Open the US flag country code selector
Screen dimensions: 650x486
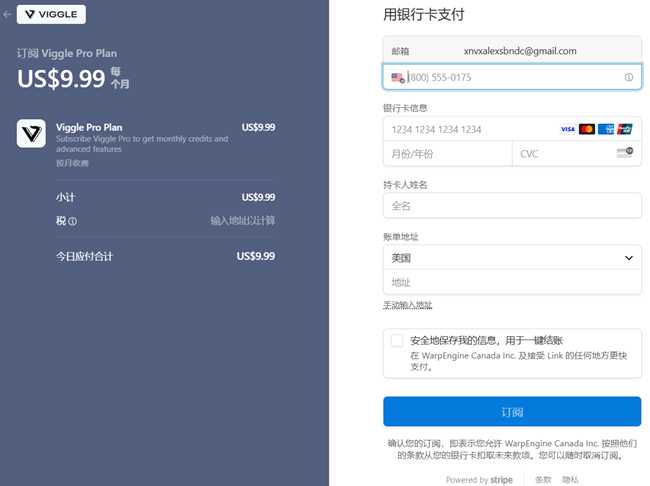coord(397,77)
